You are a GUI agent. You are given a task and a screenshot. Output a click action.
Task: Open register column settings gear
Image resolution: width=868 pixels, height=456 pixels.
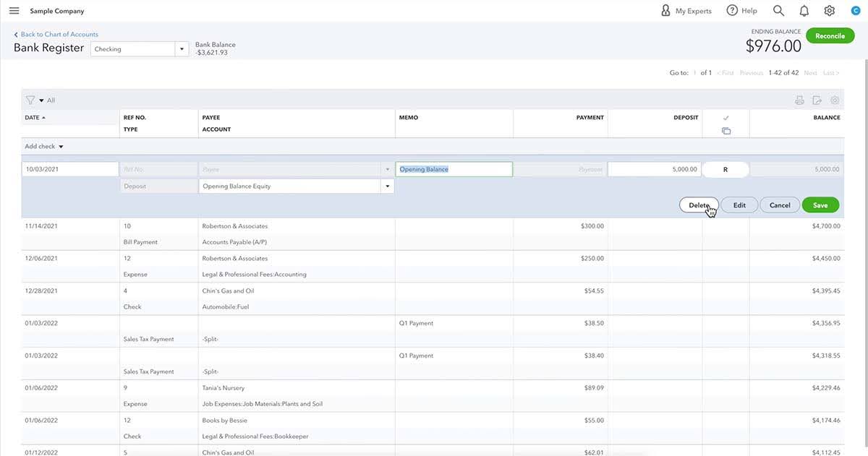[835, 100]
